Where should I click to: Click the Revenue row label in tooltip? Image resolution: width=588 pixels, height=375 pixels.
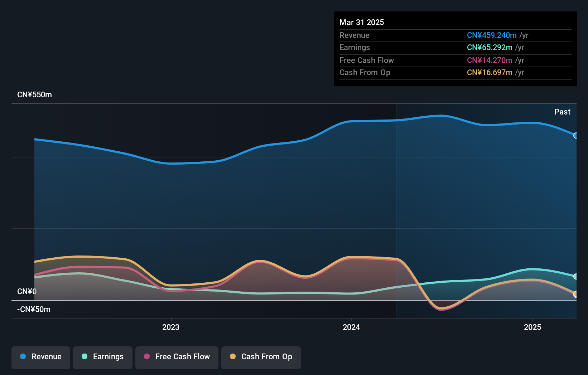pos(354,35)
